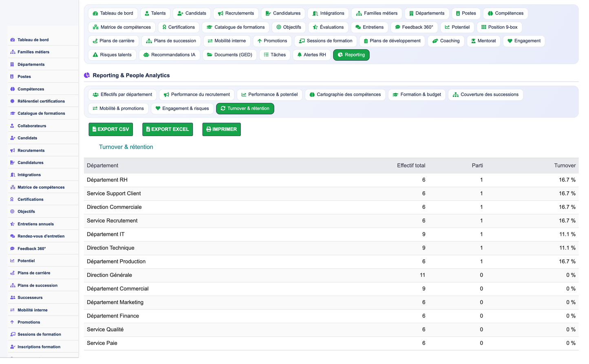
Task: Click the Objectifs target sidebar icon
Action: [x=13, y=212]
